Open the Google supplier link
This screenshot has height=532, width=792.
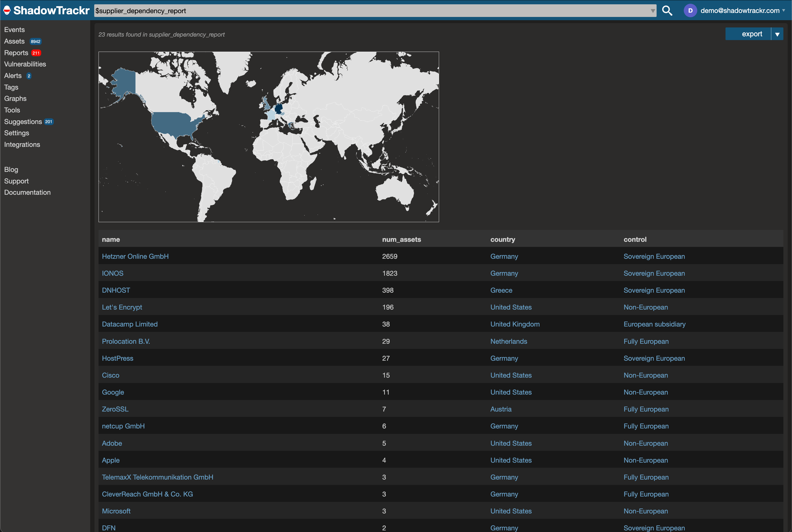(x=113, y=392)
